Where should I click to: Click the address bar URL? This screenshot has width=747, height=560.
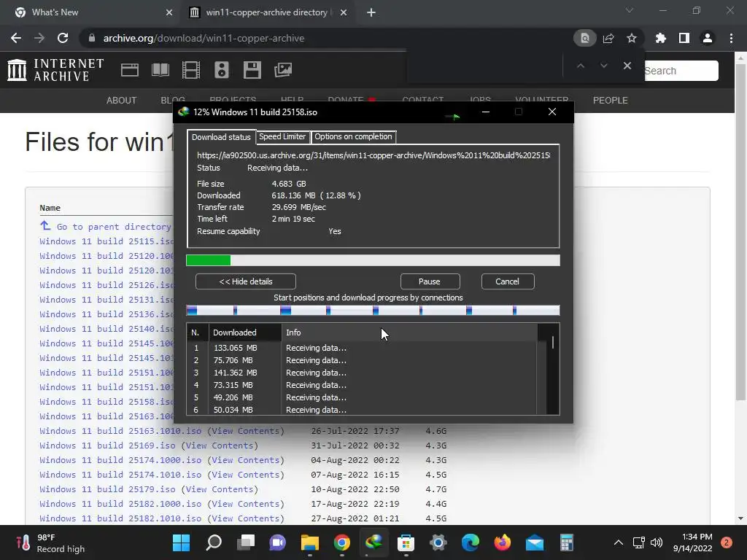point(204,38)
